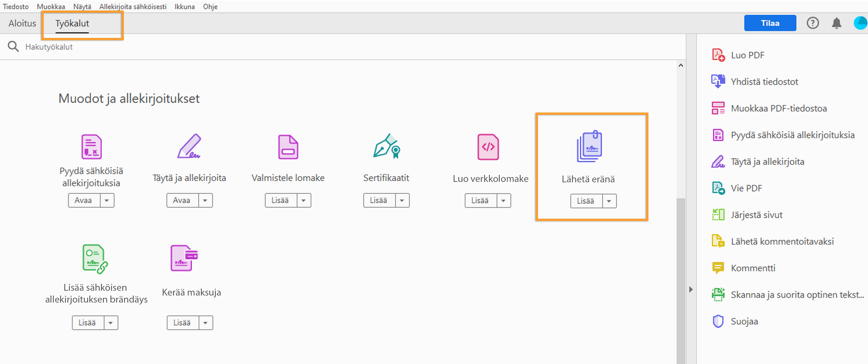Open dropdown arrow under Kerää maksuja

[205, 323]
